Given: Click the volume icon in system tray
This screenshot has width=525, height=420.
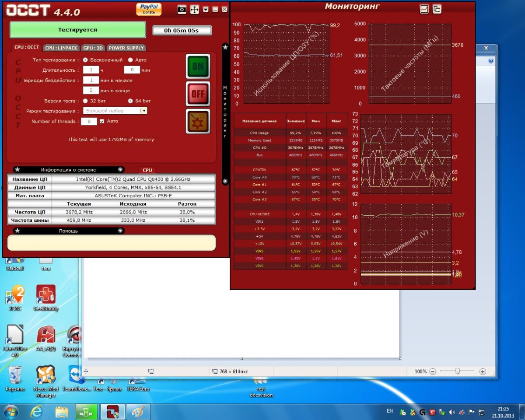Looking at the screenshot, I should (452, 412).
